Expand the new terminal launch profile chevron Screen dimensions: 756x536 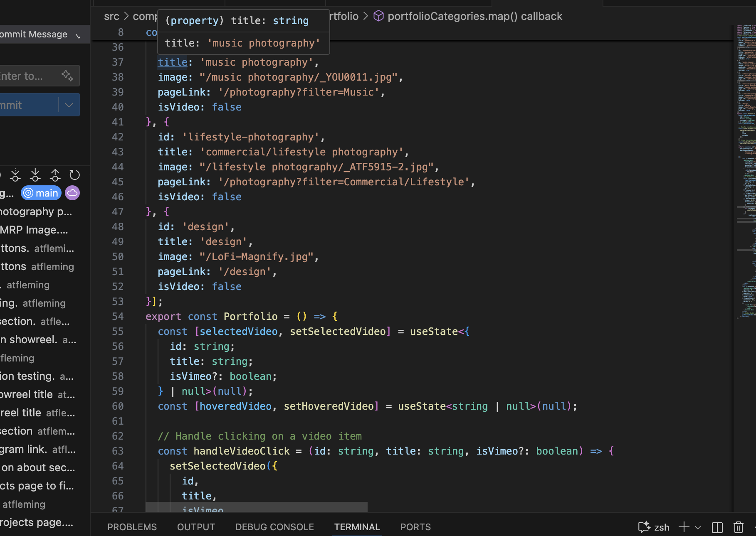coord(698,527)
